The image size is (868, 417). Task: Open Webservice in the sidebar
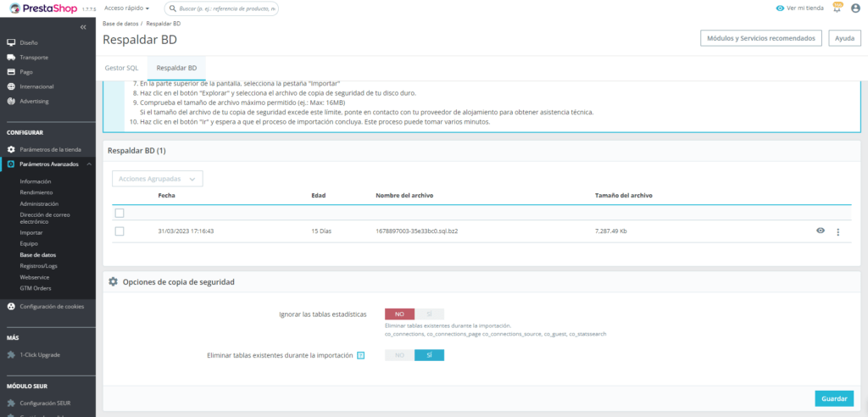34,277
